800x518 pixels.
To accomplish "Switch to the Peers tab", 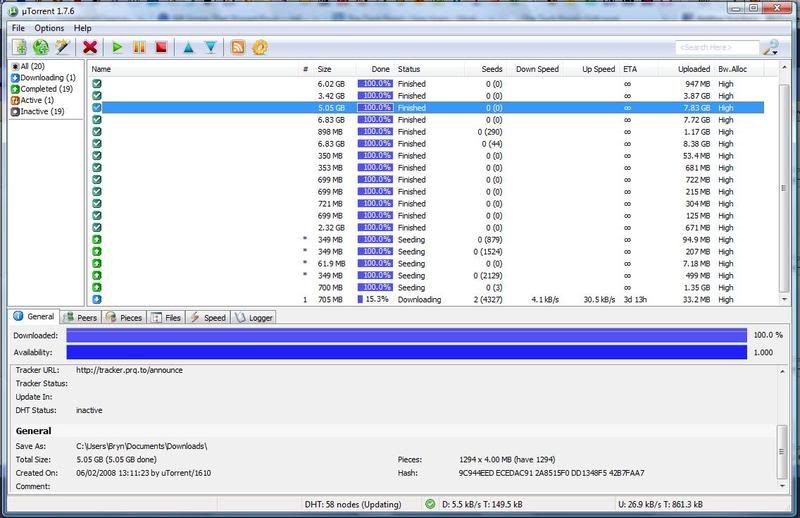I will coord(81,318).
